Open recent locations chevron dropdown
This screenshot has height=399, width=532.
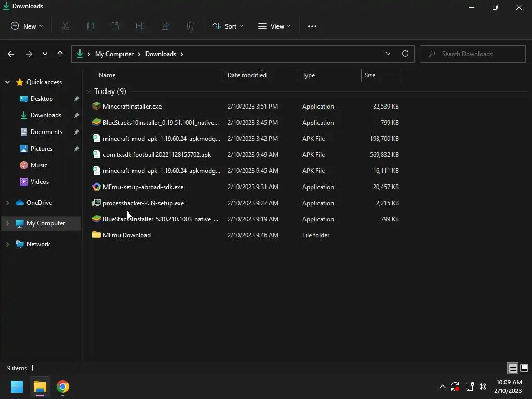(x=45, y=54)
